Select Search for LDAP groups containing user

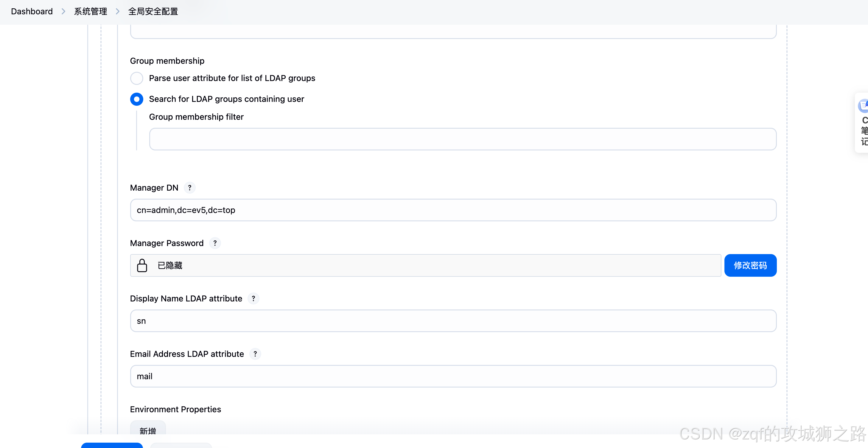pos(136,99)
